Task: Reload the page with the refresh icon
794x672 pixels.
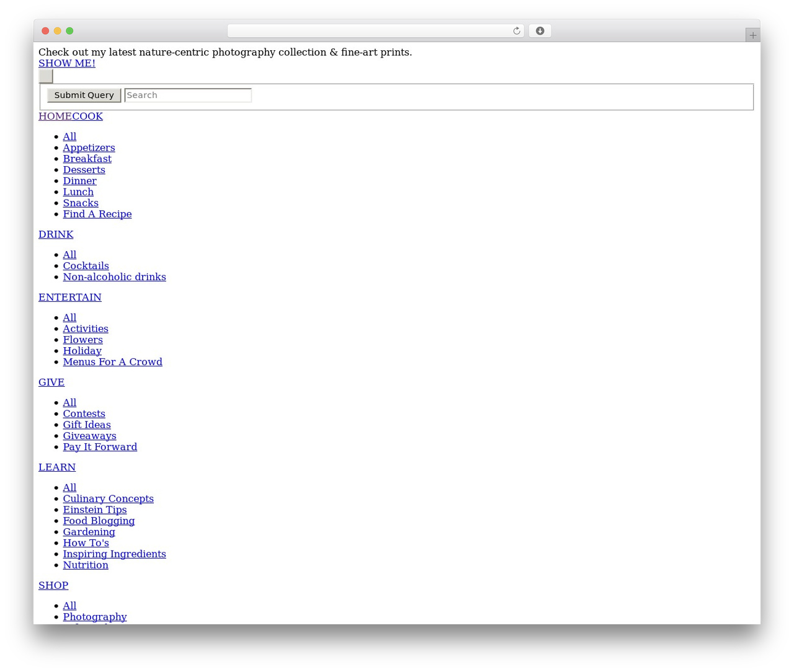Action: [516, 31]
